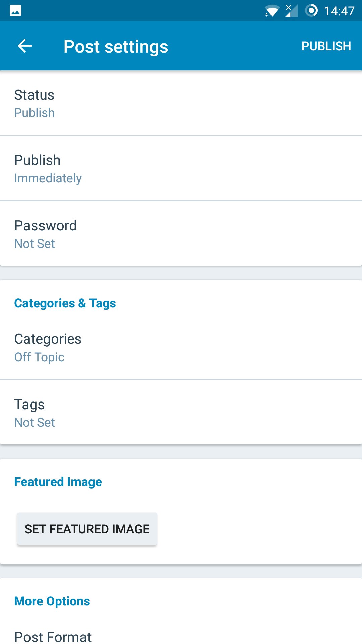Tap the circular sync icon in status bar

point(311,11)
